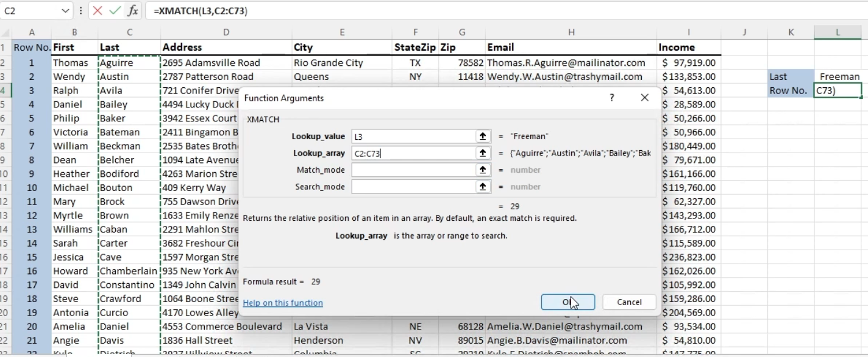Click address 2787 Patterson Road

coord(226,77)
